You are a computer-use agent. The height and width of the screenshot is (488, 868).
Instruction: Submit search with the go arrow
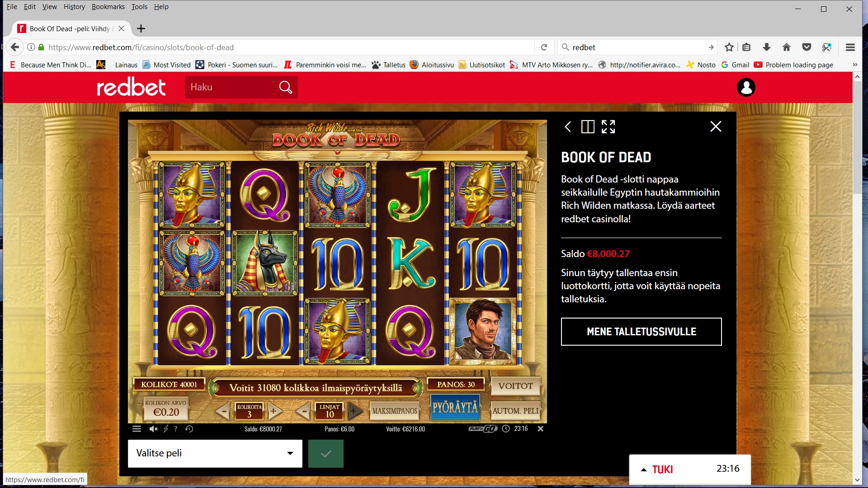pos(711,47)
